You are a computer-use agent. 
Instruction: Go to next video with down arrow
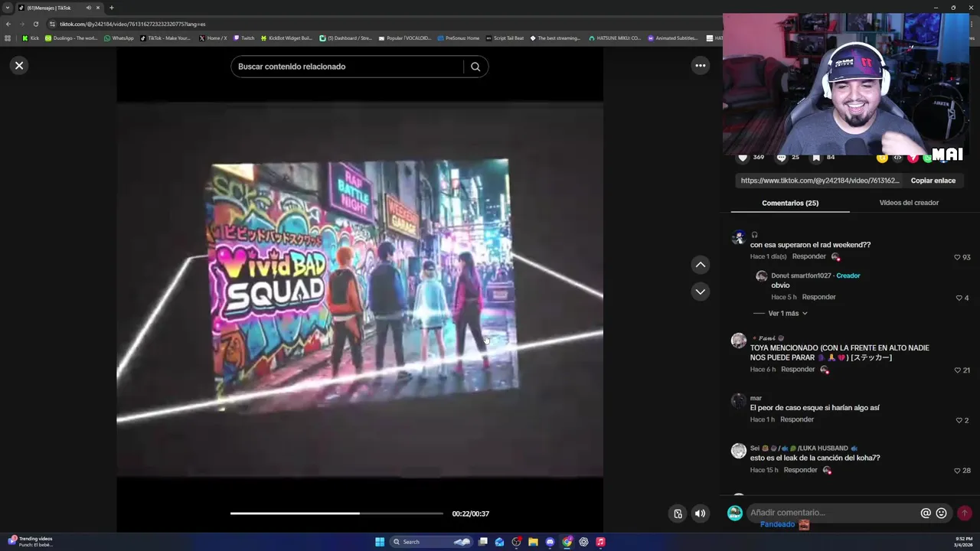coord(700,292)
